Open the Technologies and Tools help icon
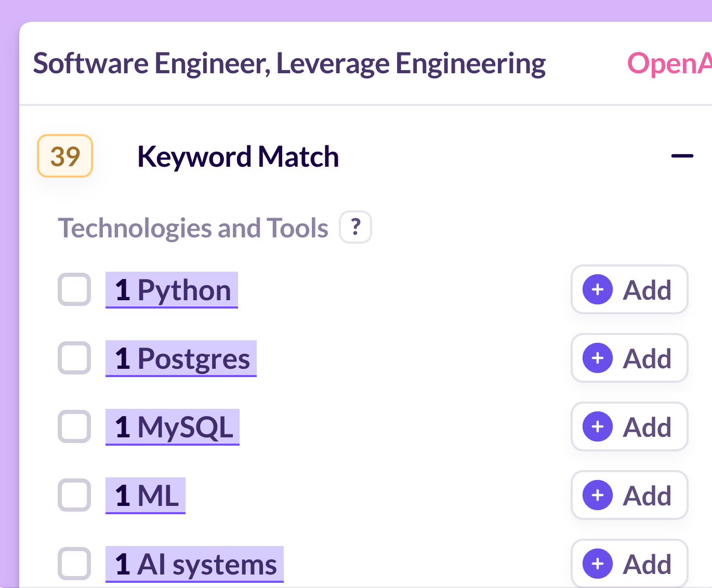Screen dimensions: 712x588 click(355, 227)
